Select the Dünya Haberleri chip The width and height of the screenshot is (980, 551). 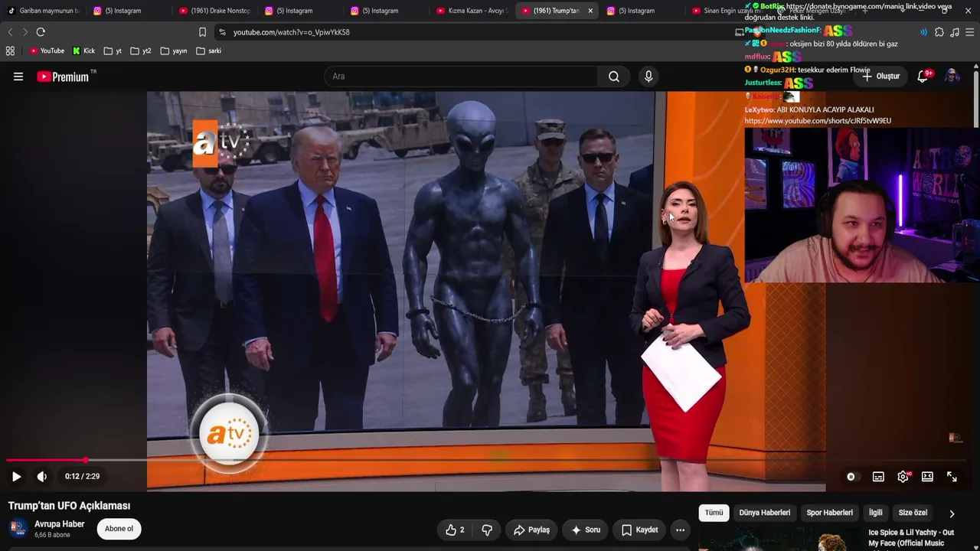click(764, 513)
